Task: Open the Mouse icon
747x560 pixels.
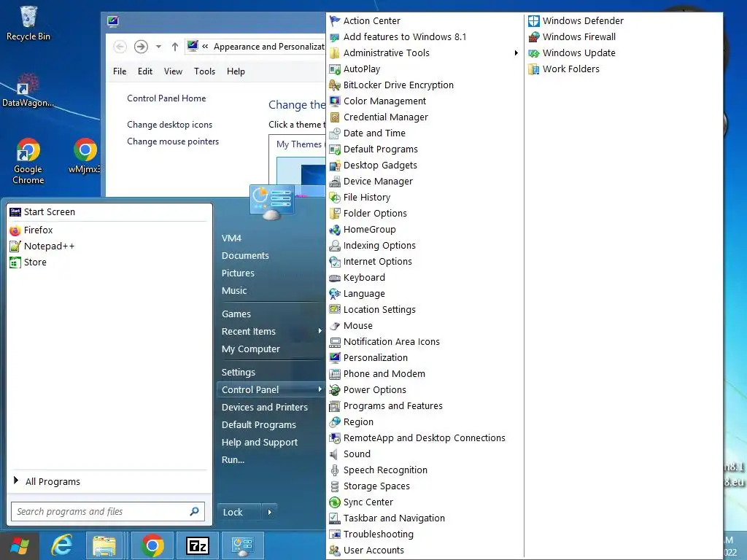Action: click(335, 326)
